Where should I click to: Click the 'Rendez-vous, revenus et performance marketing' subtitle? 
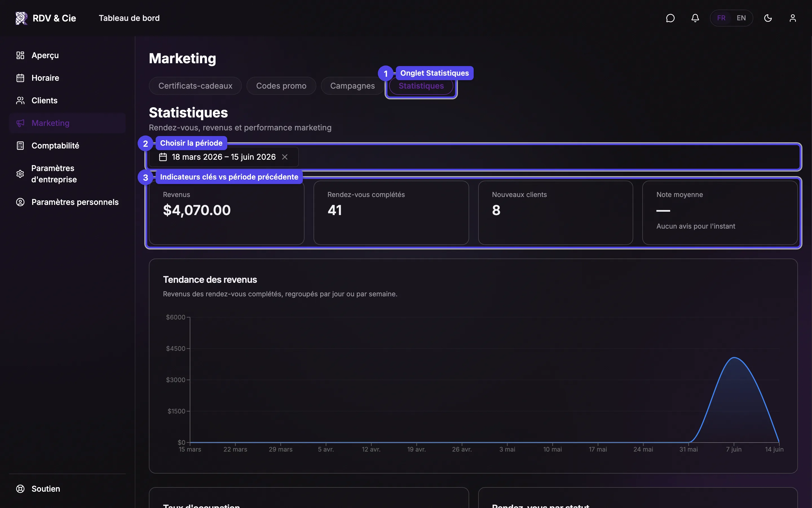point(240,128)
